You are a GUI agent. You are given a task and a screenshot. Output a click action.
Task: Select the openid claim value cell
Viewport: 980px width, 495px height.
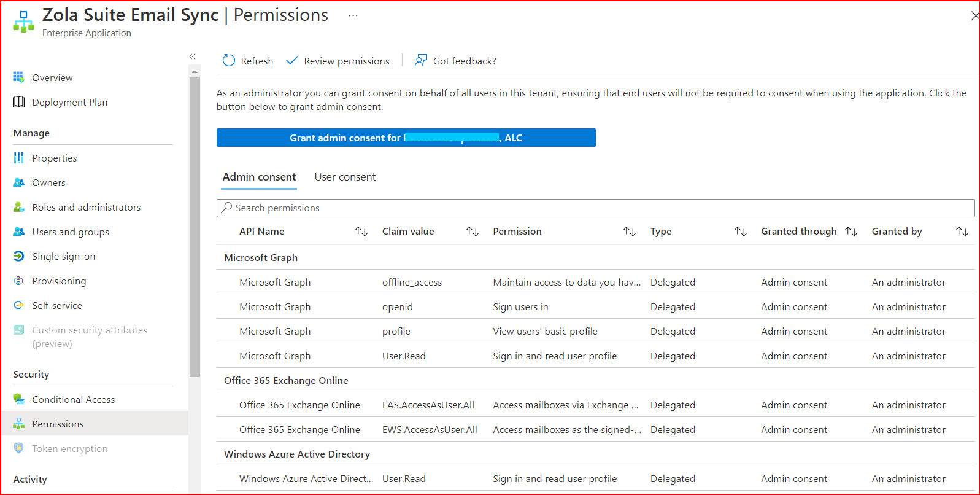[397, 306]
